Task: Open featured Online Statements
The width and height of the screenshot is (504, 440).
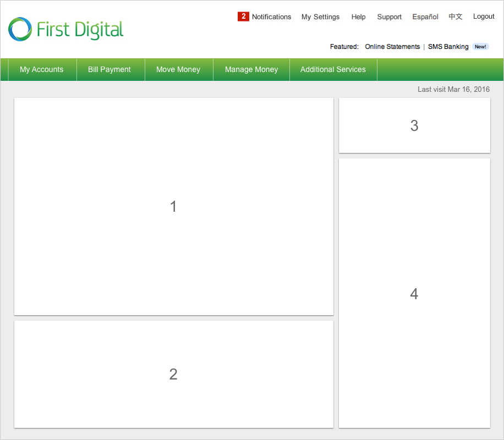Action: (392, 47)
